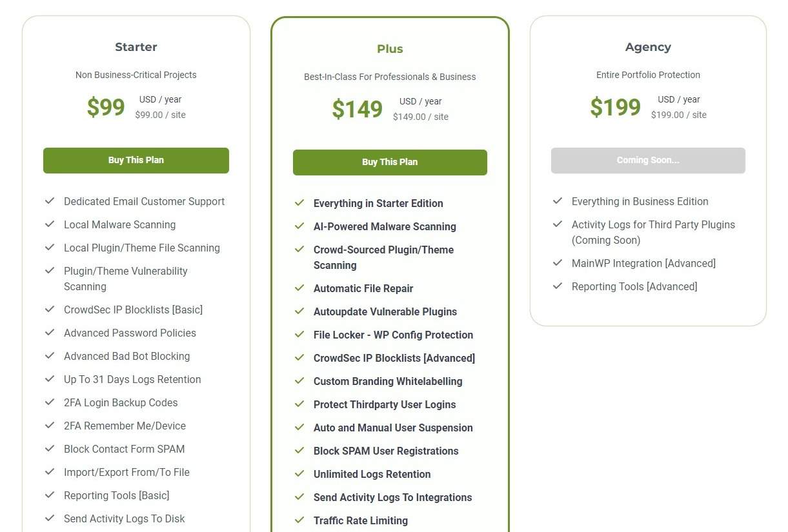Buy the Starter plan

tap(136, 161)
